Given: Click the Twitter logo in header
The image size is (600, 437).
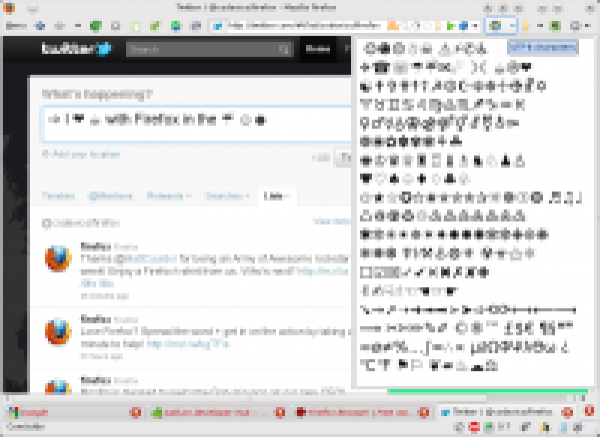Looking at the screenshot, I should tap(77, 49).
